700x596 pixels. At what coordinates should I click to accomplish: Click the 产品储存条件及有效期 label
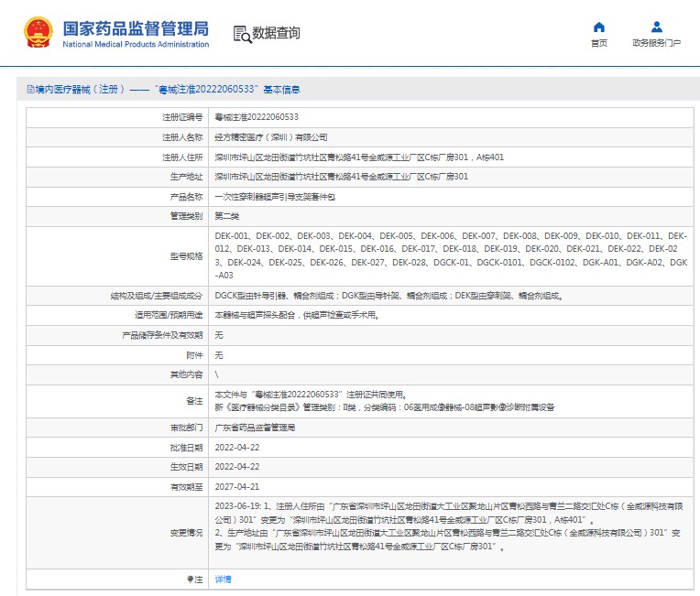(x=162, y=335)
